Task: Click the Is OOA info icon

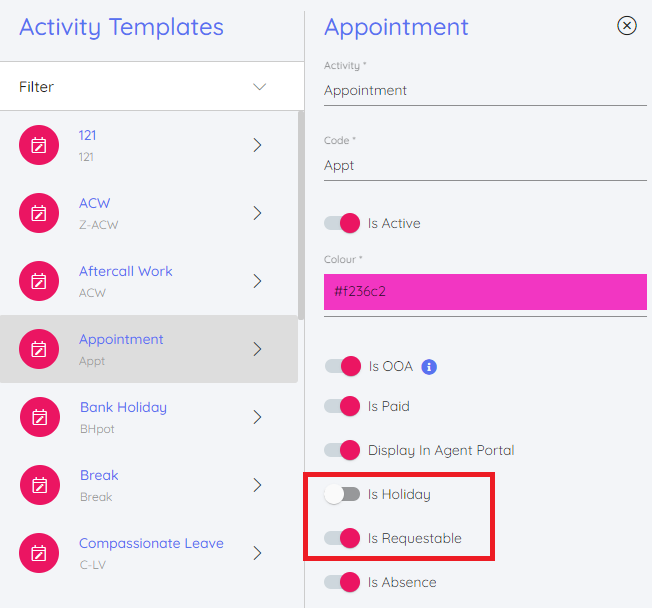Action: point(429,367)
